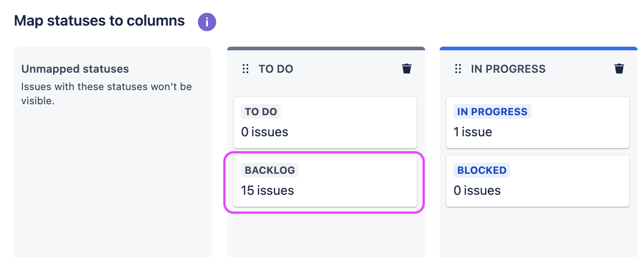Click the Unmapped statuses heading
This screenshot has width=644, height=257.
pyautogui.click(x=75, y=69)
